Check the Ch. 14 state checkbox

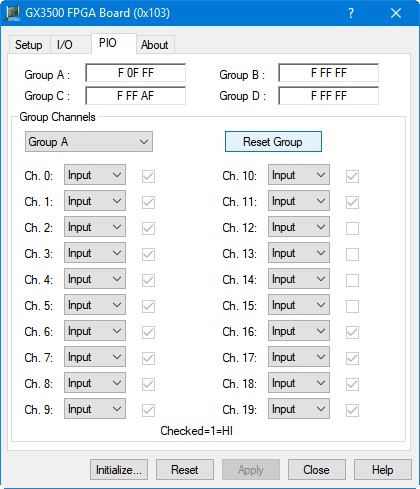[x=352, y=280]
